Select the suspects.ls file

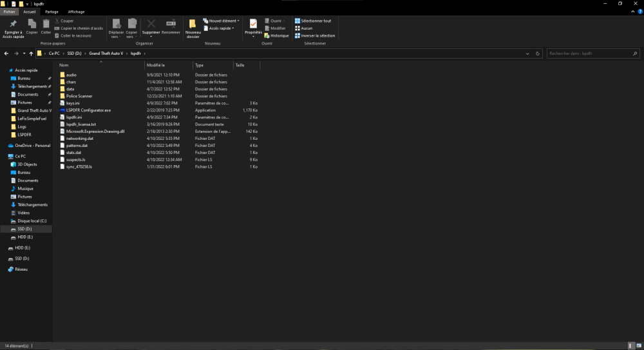coord(72,160)
